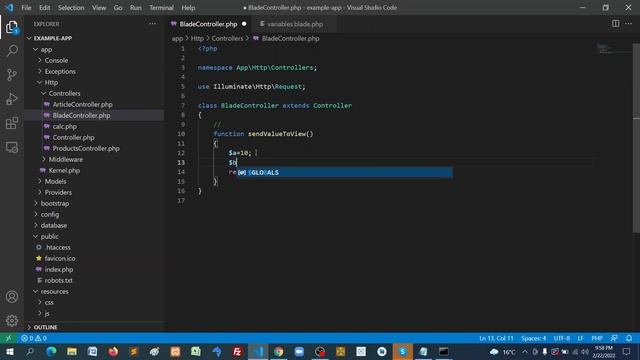This screenshot has height=360, width=640.
Task: Open errors and warnings status indicator
Action: 34,338
